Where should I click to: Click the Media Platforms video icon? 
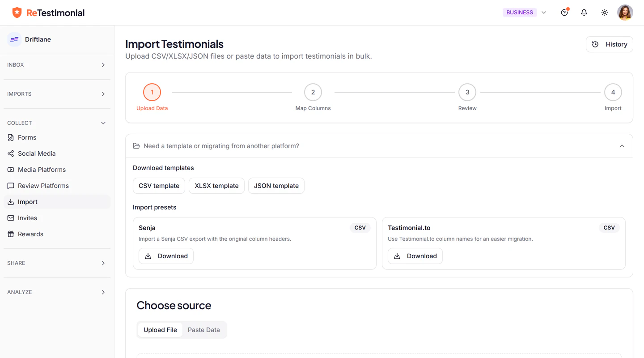(x=11, y=170)
